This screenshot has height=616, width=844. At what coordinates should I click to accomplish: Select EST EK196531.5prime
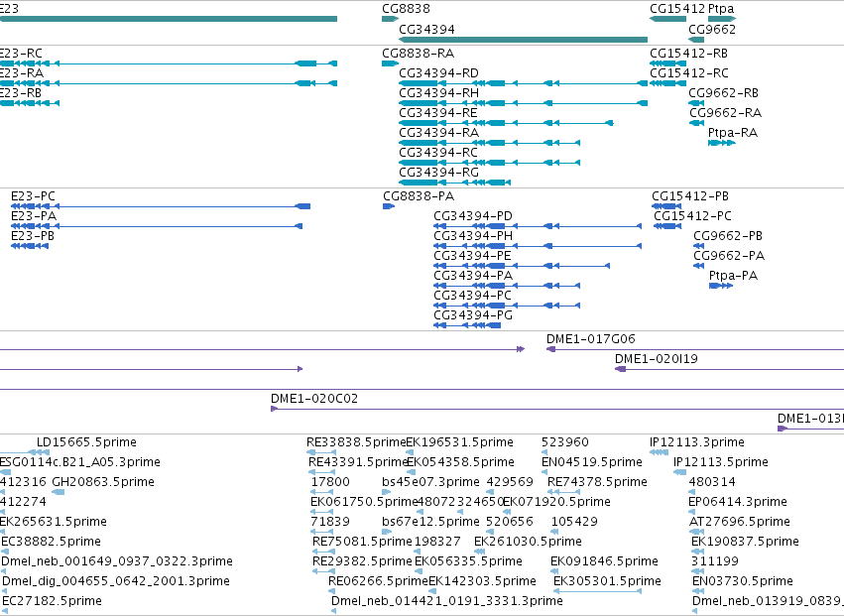[x=459, y=442]
